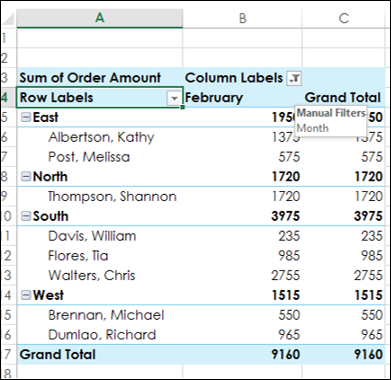Select February 9160 in Grand Total row

[x=285, y=354]
